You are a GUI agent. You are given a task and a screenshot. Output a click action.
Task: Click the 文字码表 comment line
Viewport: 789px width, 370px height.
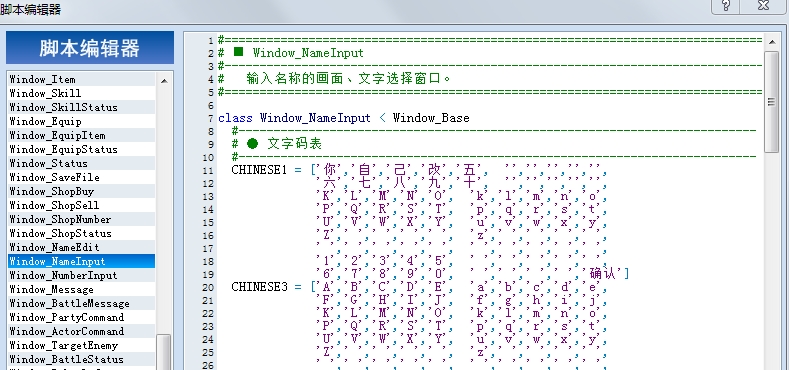coord(276,144)
